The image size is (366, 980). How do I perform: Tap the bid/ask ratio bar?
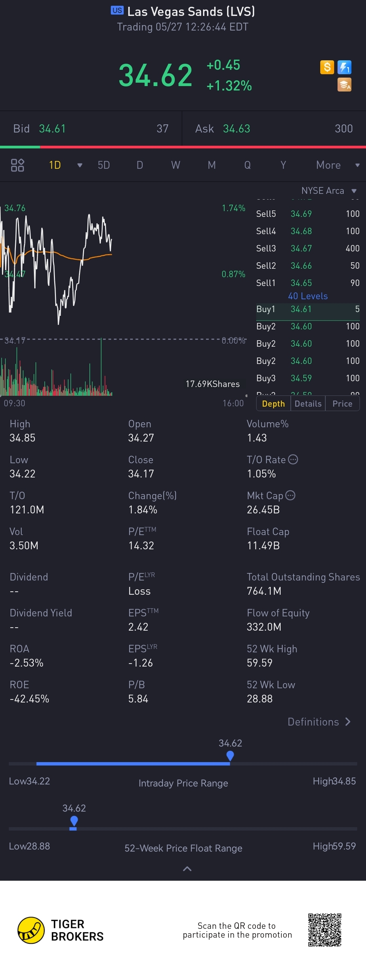click(183, 147)
